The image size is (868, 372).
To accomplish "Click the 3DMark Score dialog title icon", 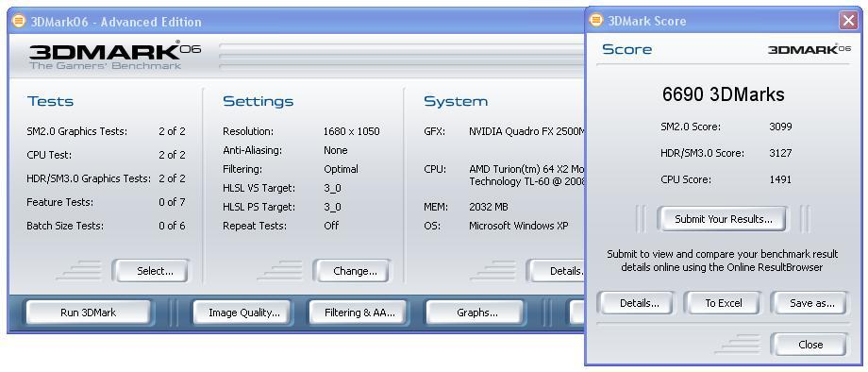I will tap(596, 21).
